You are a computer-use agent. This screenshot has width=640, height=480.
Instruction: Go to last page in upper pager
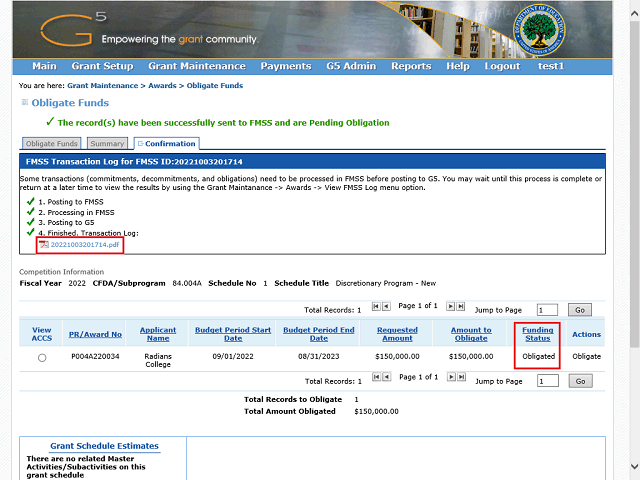460,306
